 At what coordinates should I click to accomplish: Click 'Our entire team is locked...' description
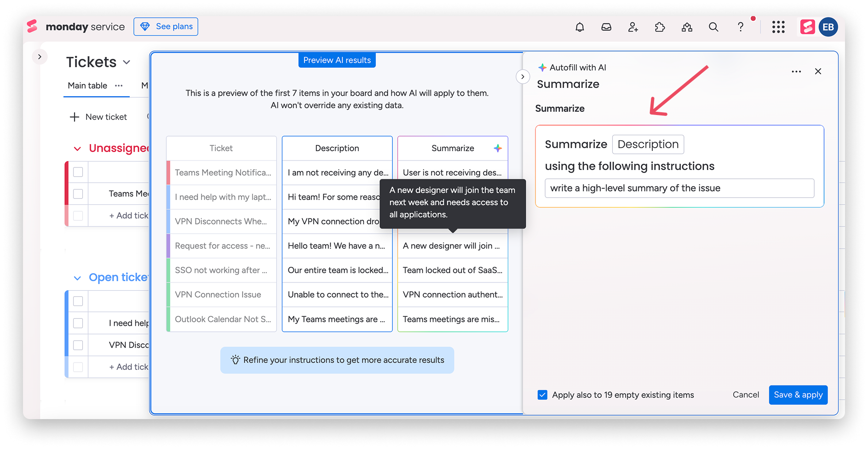pos(337,270)
